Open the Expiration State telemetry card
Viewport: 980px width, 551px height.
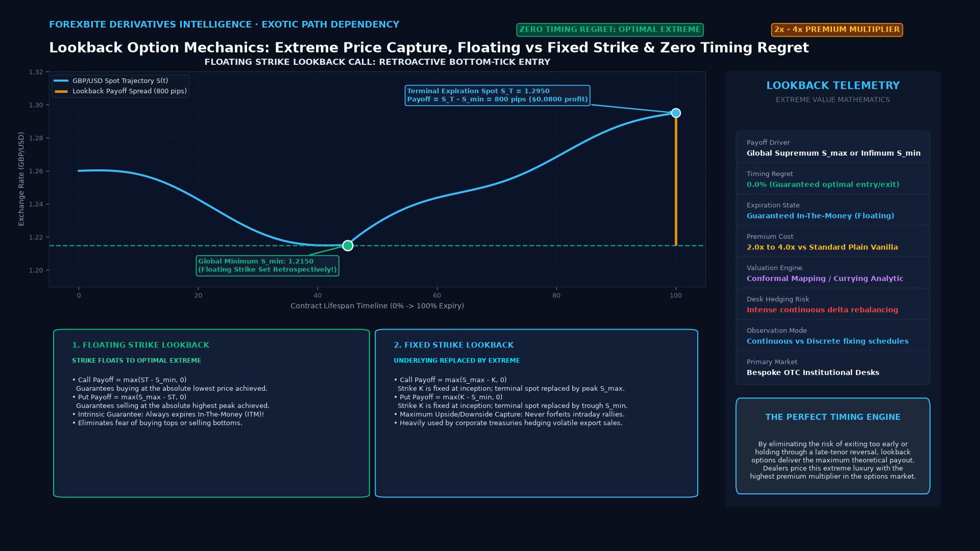833,210
